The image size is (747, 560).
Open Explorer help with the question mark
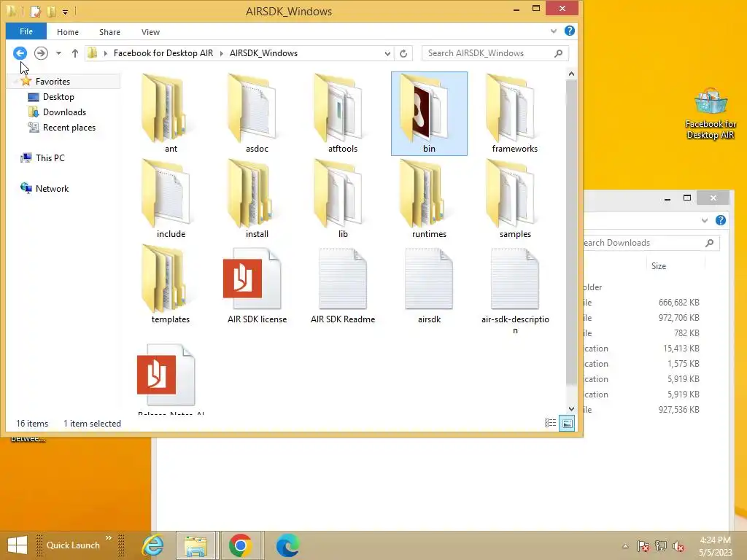tap(569, 31)
